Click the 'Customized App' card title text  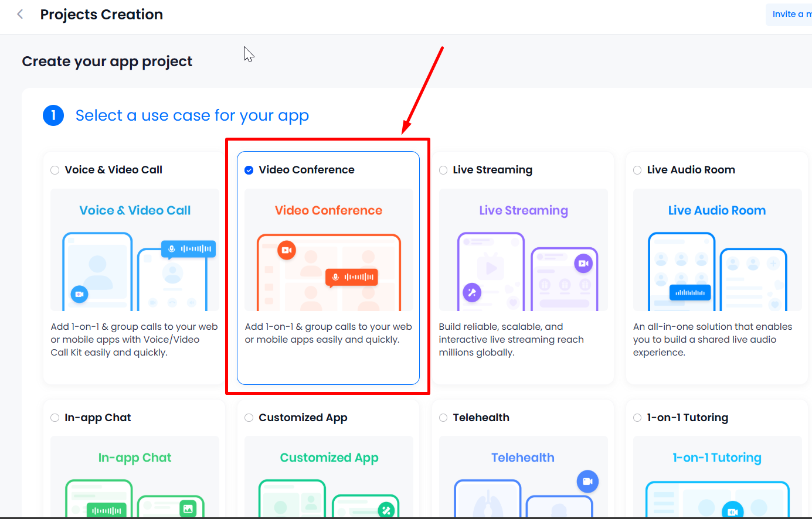(303, 418)
